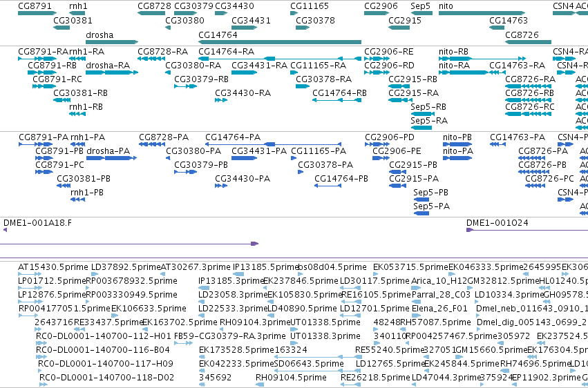Screen dimensions: 588x388
Task: Click the nito-PA protein label
Action: pyautogui.click(x=458, y=151)
